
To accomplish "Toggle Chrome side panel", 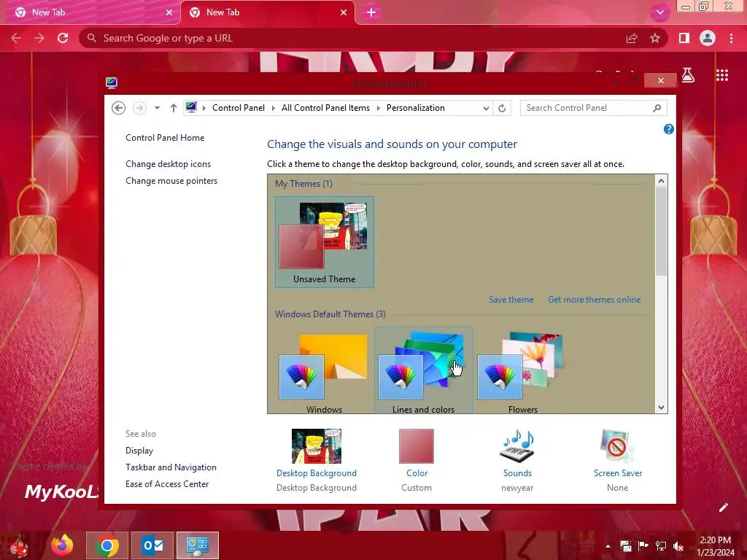I will point(684,38).
